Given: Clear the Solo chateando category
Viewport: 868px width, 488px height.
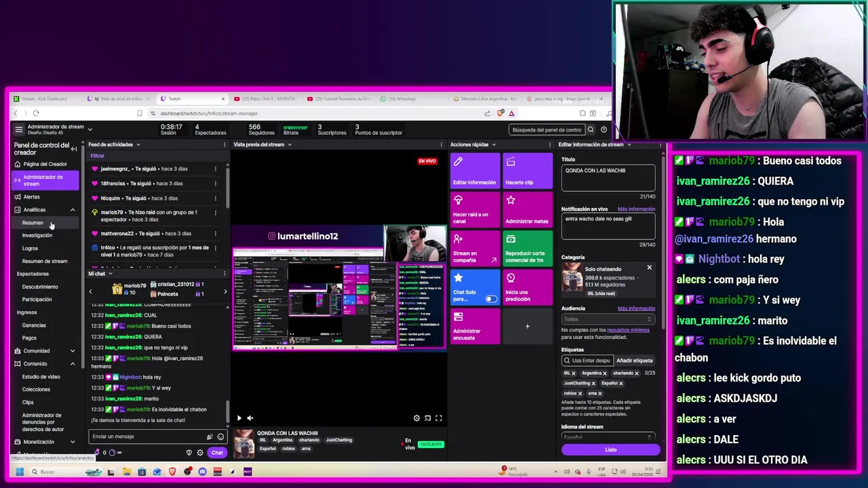Looking at the screenshot, I should 649,268.
